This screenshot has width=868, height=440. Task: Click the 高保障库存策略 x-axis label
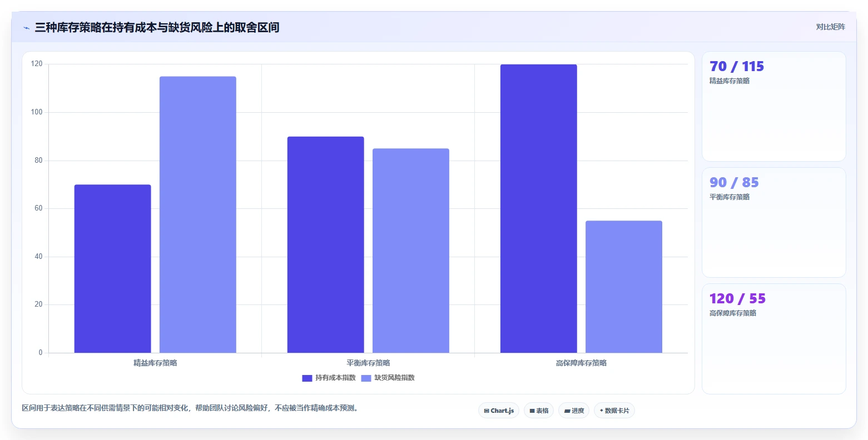[x=581, y=363]
